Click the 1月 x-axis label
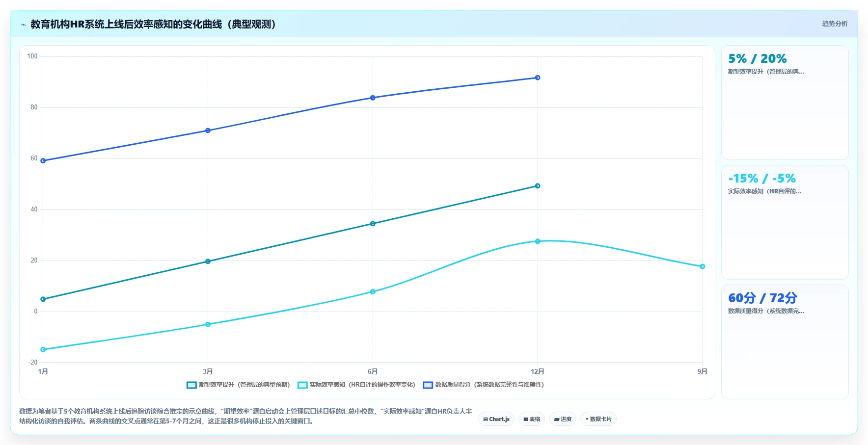Image resolution: width=868 pixels, height=445 pixels. (x=43, y=371)
